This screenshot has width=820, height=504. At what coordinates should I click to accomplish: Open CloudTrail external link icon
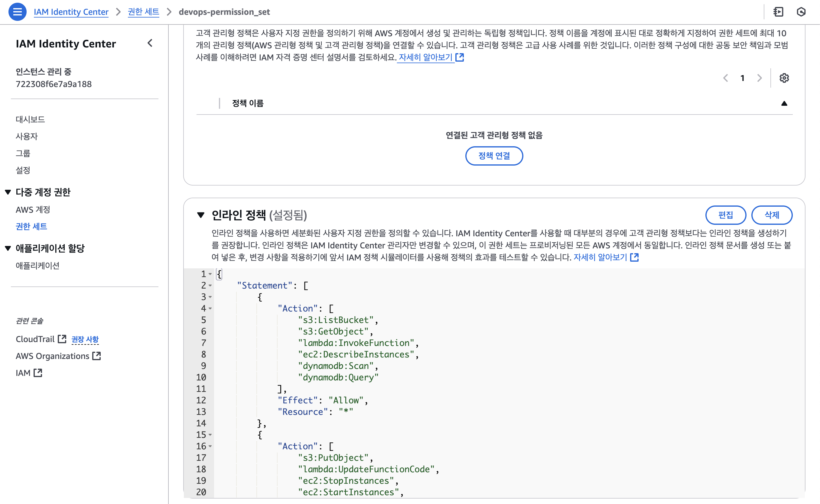62,339
